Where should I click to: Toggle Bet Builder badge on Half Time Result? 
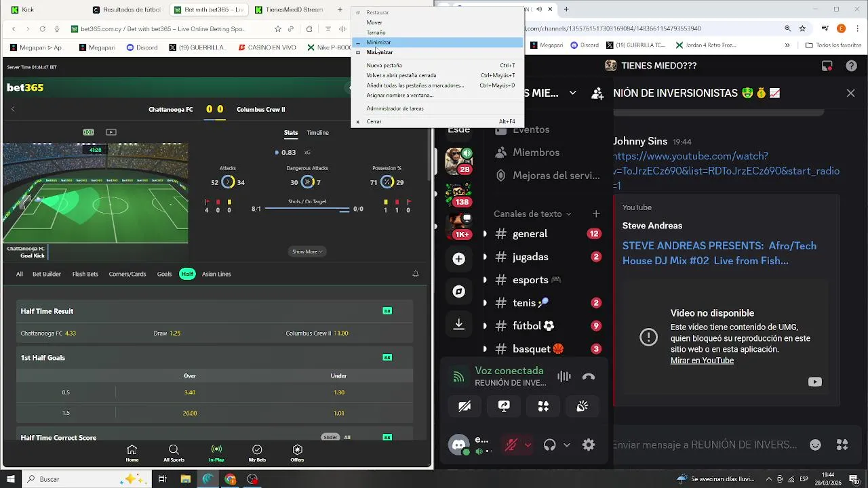(387, 311)
